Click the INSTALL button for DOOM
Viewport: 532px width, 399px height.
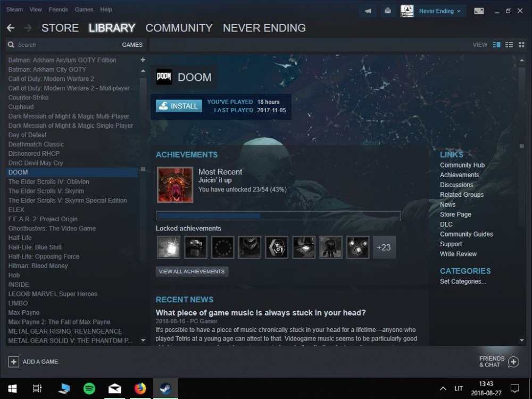point(179,106)
